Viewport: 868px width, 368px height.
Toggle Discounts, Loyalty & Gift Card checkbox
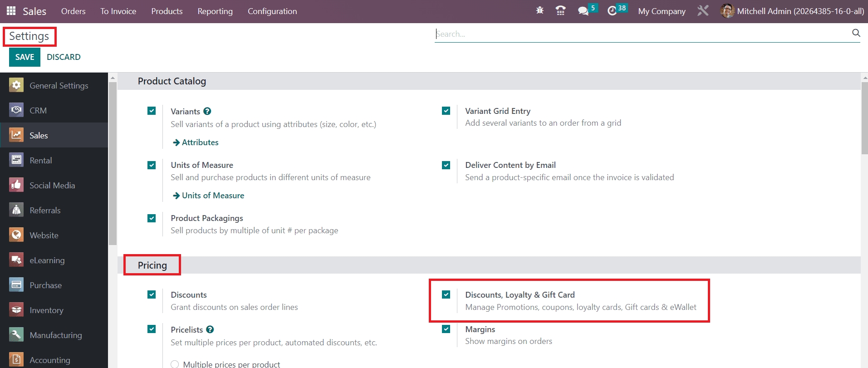446,294
